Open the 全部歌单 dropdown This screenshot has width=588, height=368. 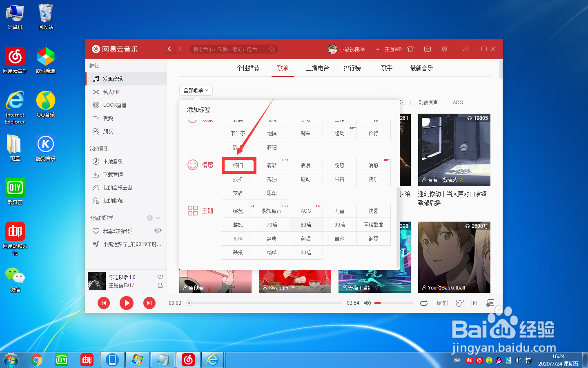pyautogui.click(x=196, y=90)
